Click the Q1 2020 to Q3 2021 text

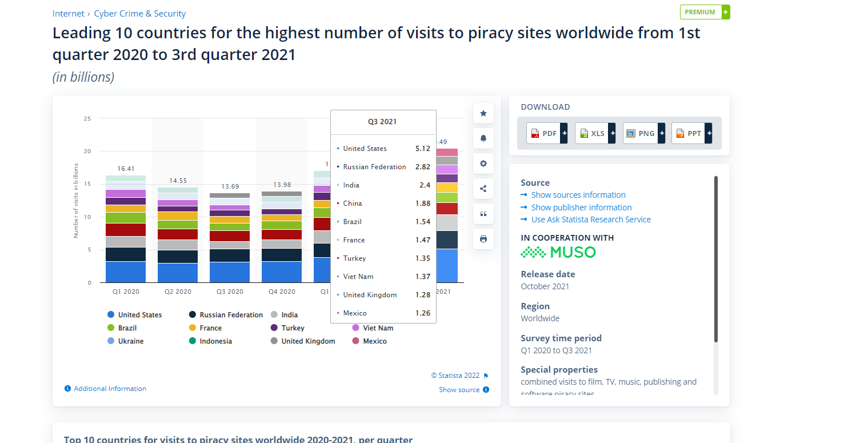click(557, 350)
